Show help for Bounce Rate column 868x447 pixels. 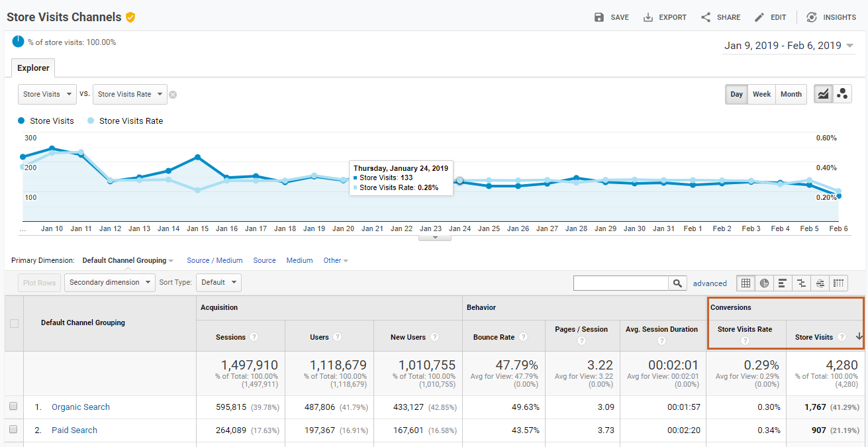tap(523, 337)
